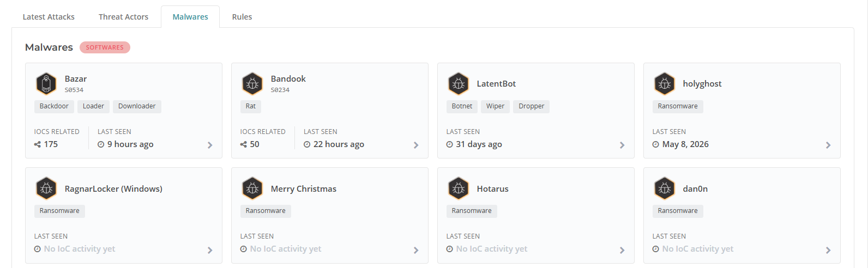Open the Threat Actors tab
Screen dimensions: 868x268
124,17
